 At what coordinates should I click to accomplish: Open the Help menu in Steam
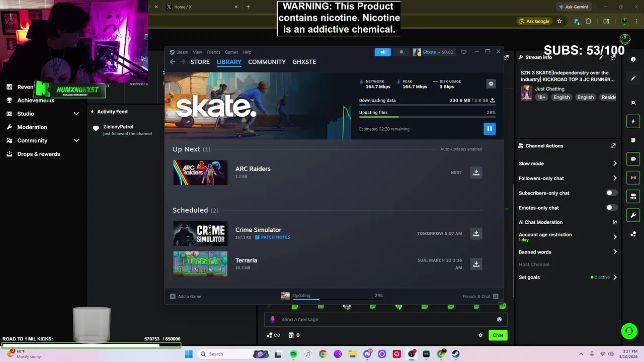pyautogui.click(x=247, y=52)
